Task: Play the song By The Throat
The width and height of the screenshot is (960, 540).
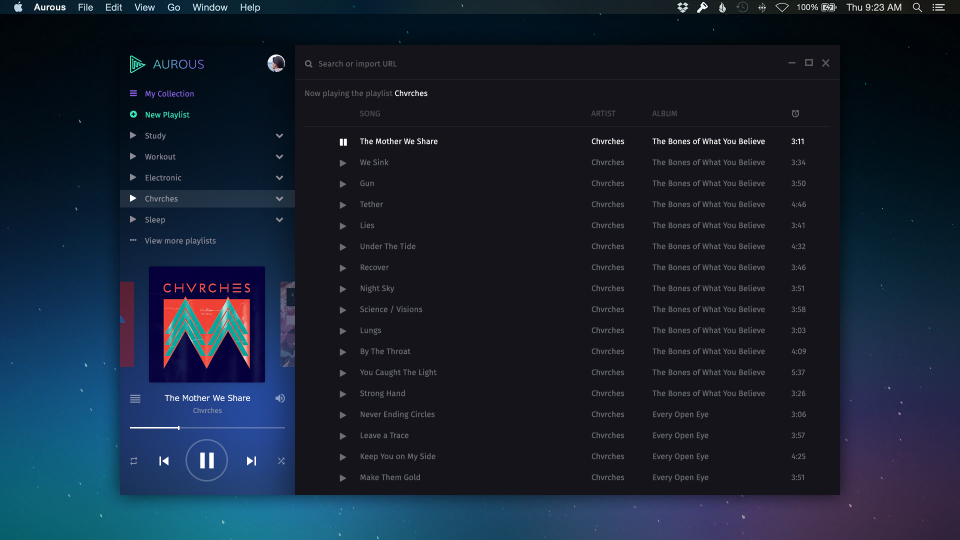Action: (343, 352)
